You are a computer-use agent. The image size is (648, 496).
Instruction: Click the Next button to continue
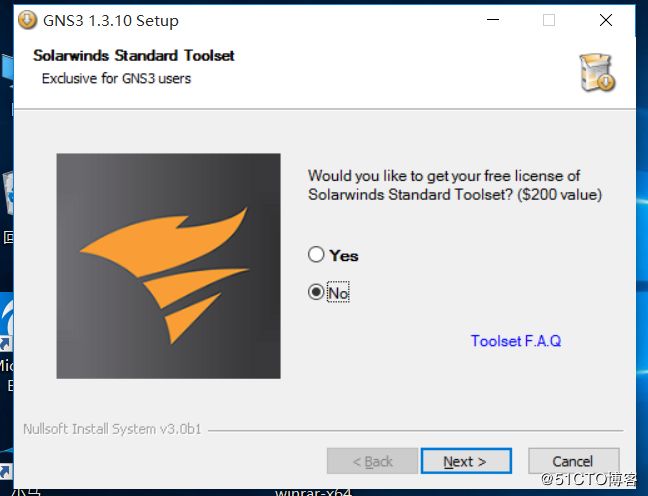tap(466, 461)
